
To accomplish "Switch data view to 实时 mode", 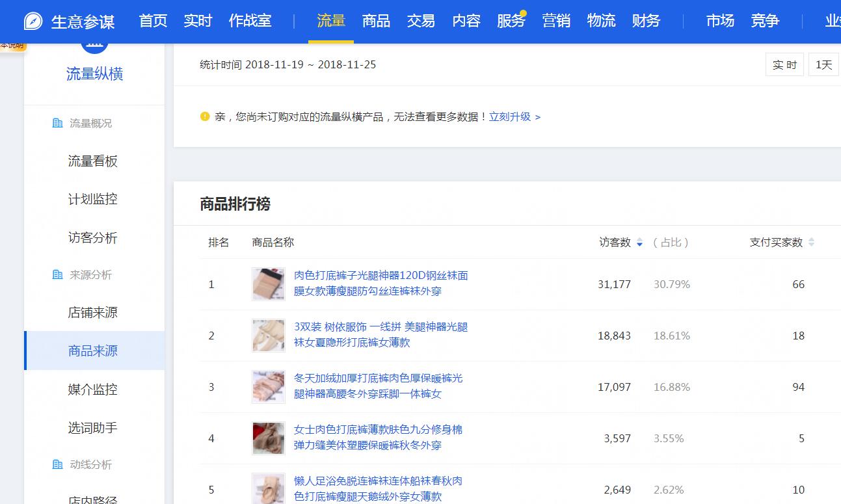I will 784,64.
